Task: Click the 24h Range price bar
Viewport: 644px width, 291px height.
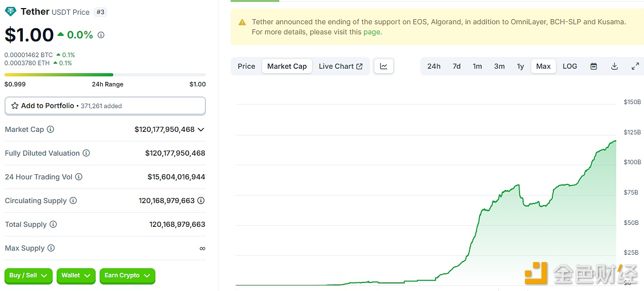Action: point(105,75)
